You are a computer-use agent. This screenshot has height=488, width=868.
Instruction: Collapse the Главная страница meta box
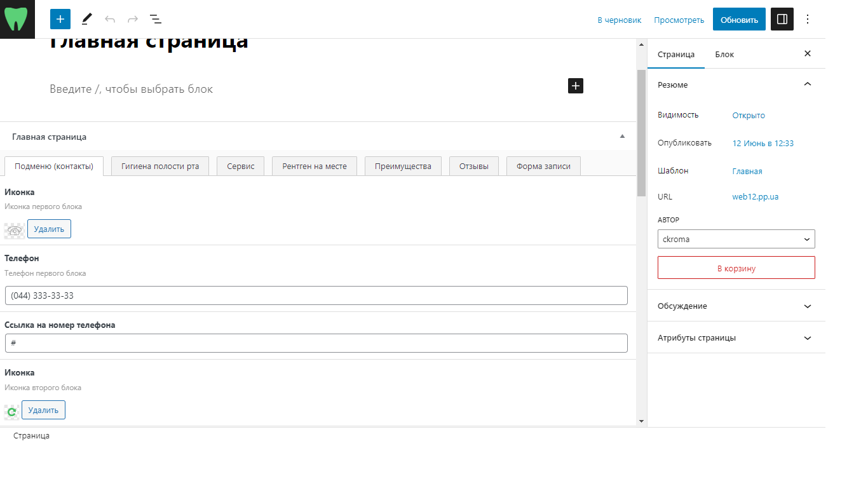click(623, 136)
